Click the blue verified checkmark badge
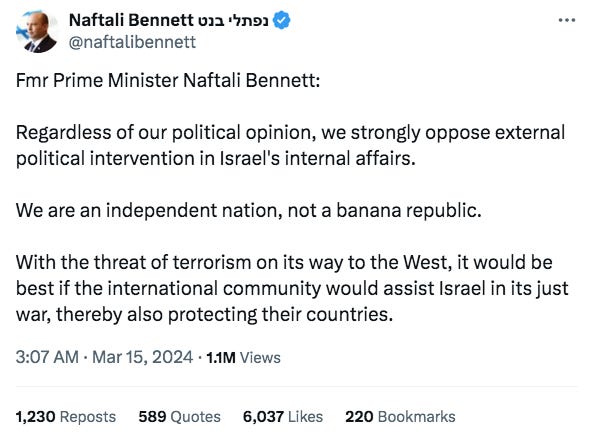Viewport: 590px width, 445px height. (281, 20)
